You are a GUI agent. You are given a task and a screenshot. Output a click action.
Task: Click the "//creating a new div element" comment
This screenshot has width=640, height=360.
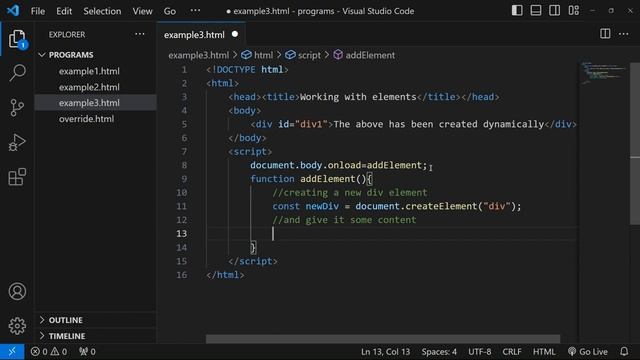[x=350, y=192]
